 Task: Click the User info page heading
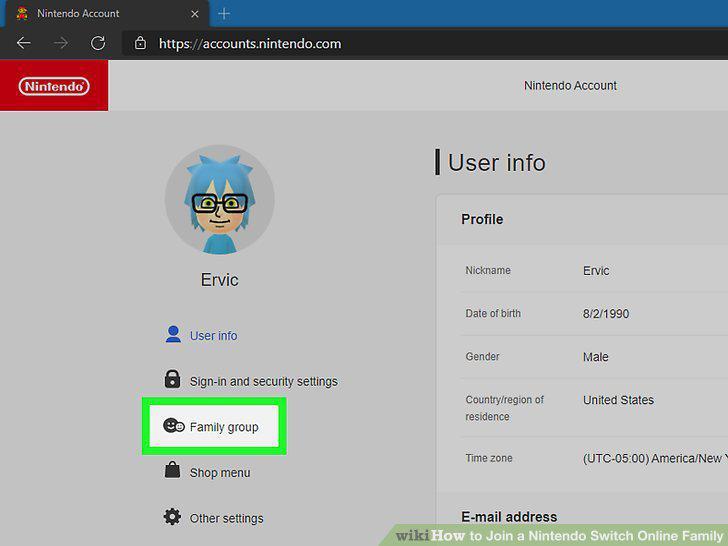pyautogui.click(x=497, y=162)
